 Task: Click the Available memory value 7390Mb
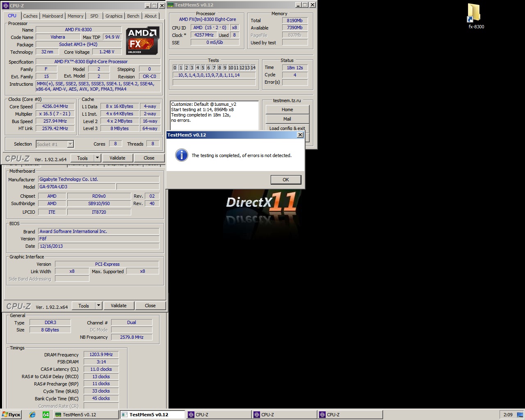[294, 27]
